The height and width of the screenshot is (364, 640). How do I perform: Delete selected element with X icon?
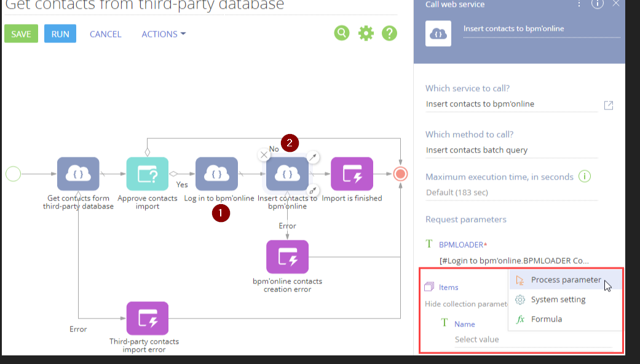(x=264, y=155)
